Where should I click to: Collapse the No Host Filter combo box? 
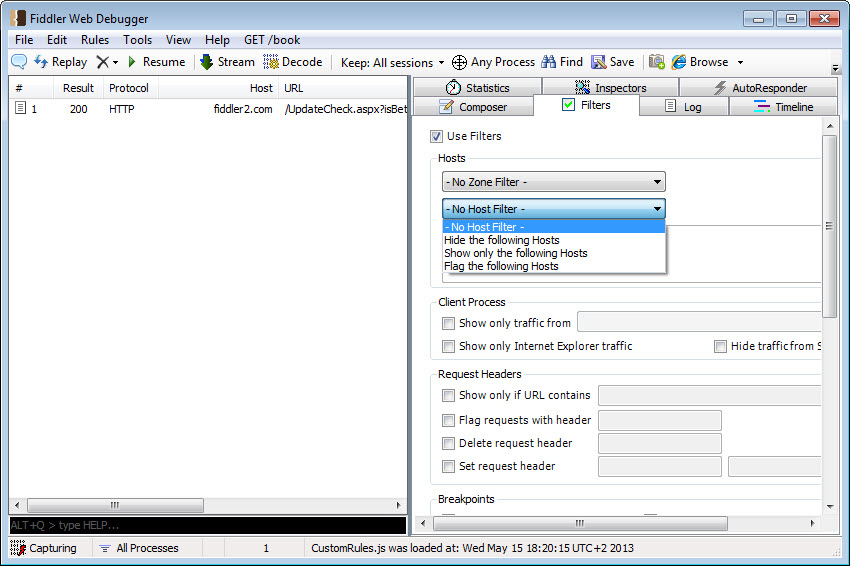pos(553,209)
